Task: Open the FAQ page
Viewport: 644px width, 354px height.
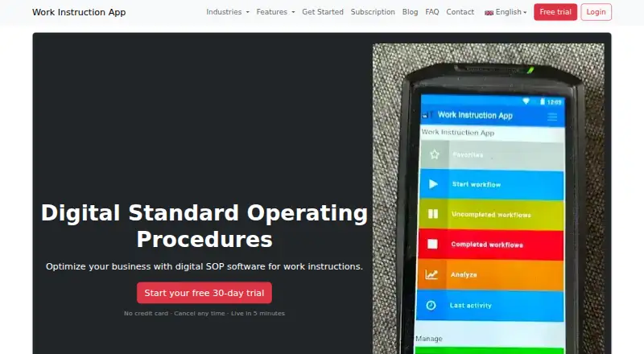Action: coord(431,12)
